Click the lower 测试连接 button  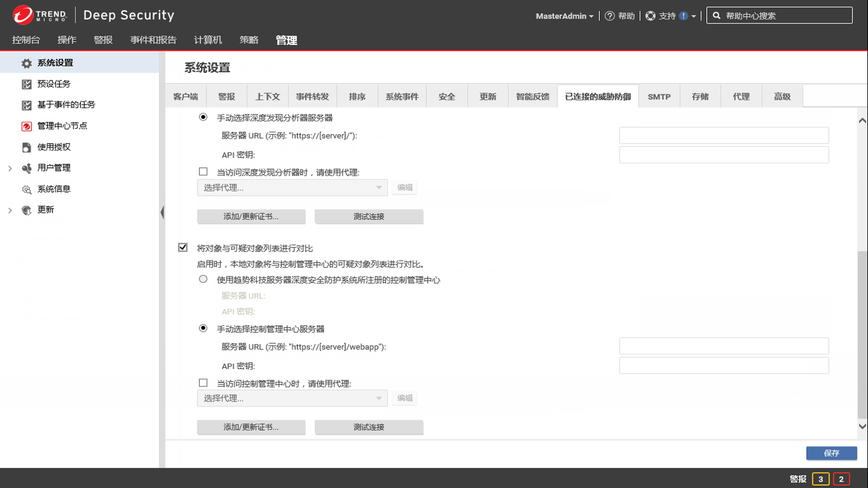(x=369, y=427)
